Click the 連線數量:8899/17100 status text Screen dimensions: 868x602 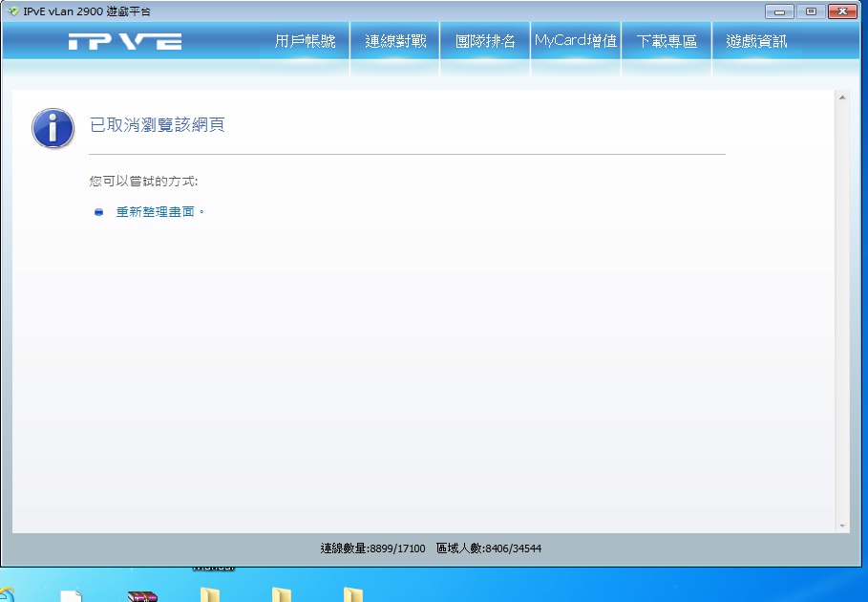pyautogui.click(x=372, y=548)
